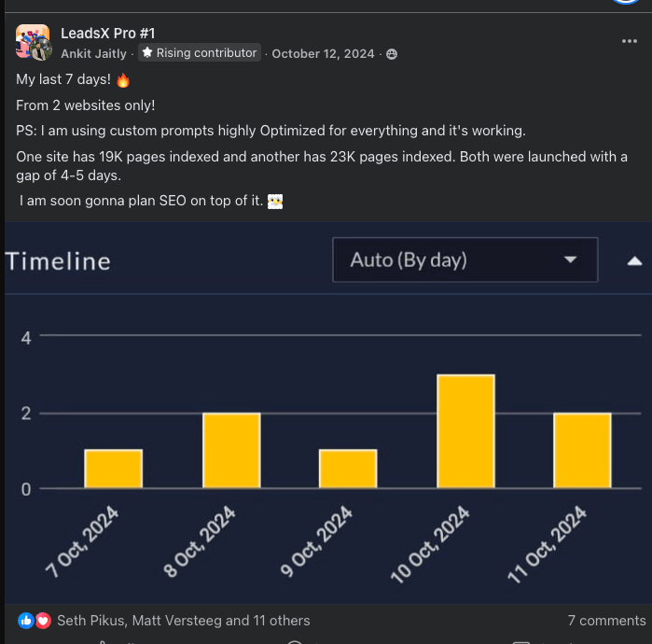Click the fire emoji after "My last 7 days!"
This screenshot has height=644, width=652.
[x=122, y=79]
